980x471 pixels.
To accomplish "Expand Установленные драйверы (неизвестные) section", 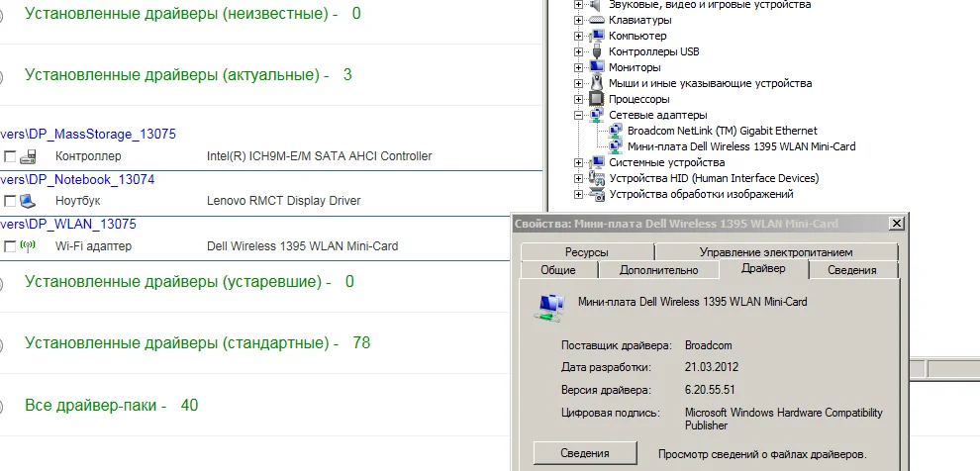I will [x=192, y=13].
